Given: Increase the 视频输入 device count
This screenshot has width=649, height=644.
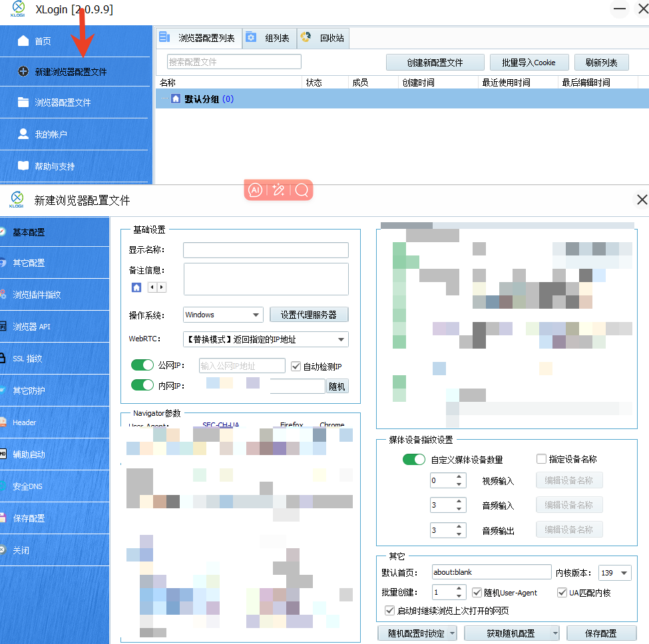Looking at the screenshot, I should coord(459,477).
